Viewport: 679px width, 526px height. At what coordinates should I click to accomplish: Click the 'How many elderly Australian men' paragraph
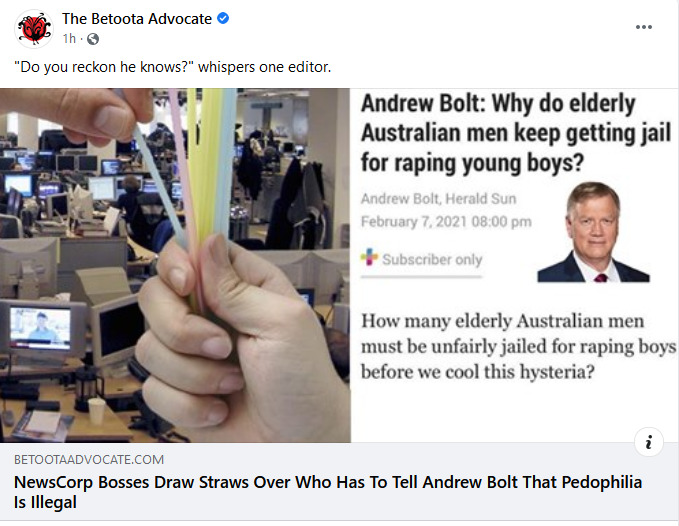(x=518, y=346)
